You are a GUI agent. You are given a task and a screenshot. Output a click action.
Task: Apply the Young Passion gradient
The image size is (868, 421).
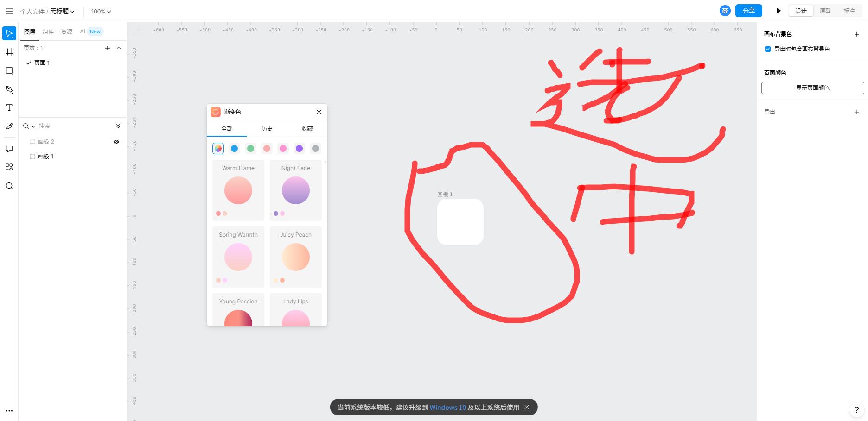coord(238,309)
